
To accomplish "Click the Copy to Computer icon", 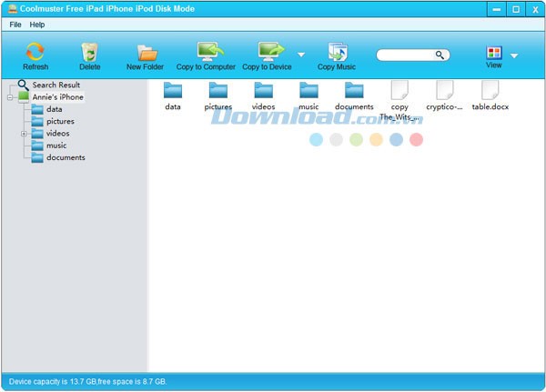I will tap(206, 51).
